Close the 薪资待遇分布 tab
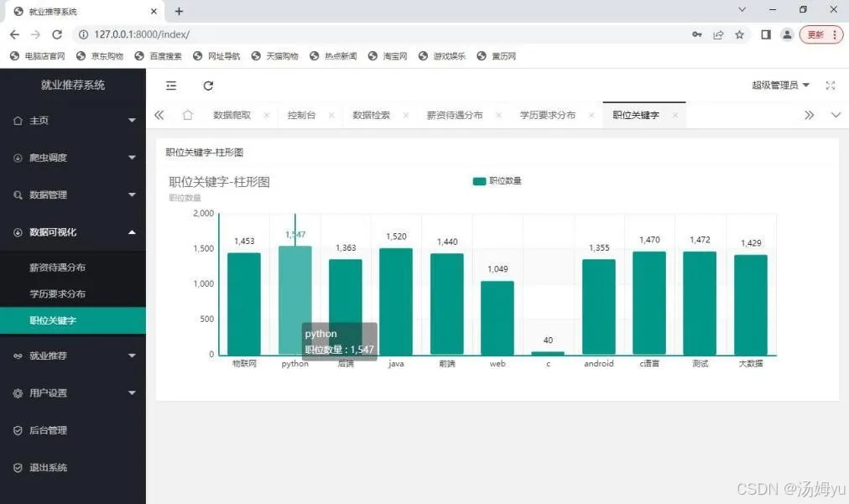Viewport: 849px width, 504px height. pyautogui.click(x=498, y=116)
